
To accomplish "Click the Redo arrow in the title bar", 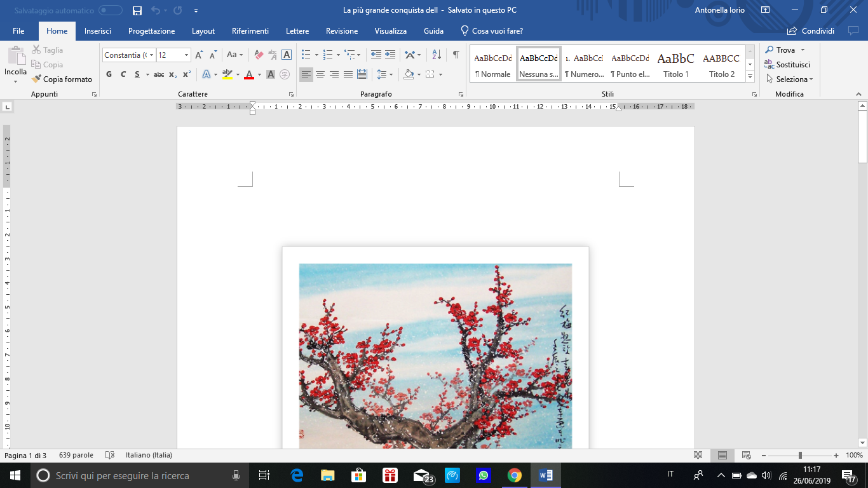I will pos(177,11).
